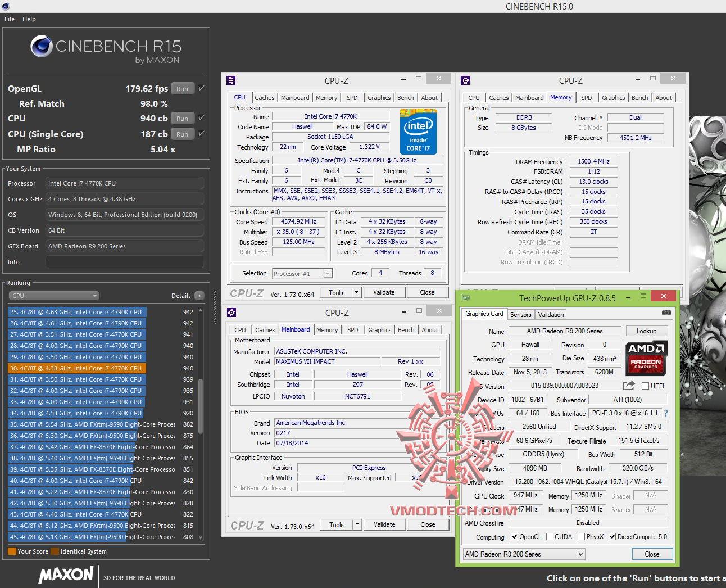The height and width of the screenshot is (588, 726).
Task: Click the title bar icon of the CPU-Z Memory window
Action: click(x=465, y=80)
